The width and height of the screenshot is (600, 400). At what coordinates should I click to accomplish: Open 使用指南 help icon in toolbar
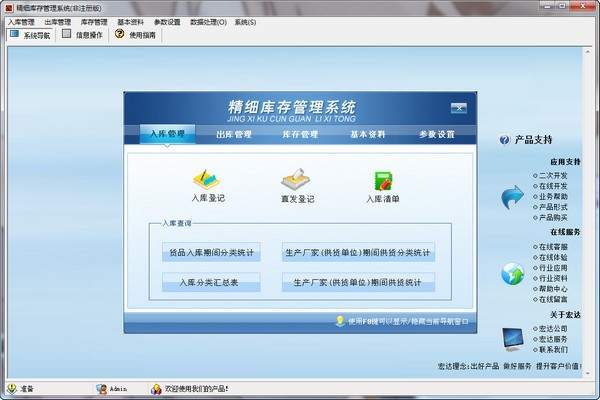coord(119,34)
